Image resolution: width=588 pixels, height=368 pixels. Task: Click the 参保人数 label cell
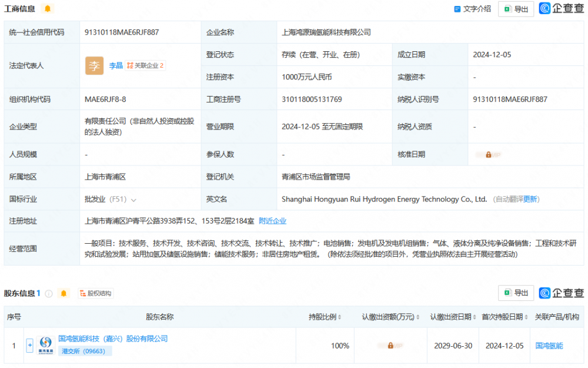[239, 154]
